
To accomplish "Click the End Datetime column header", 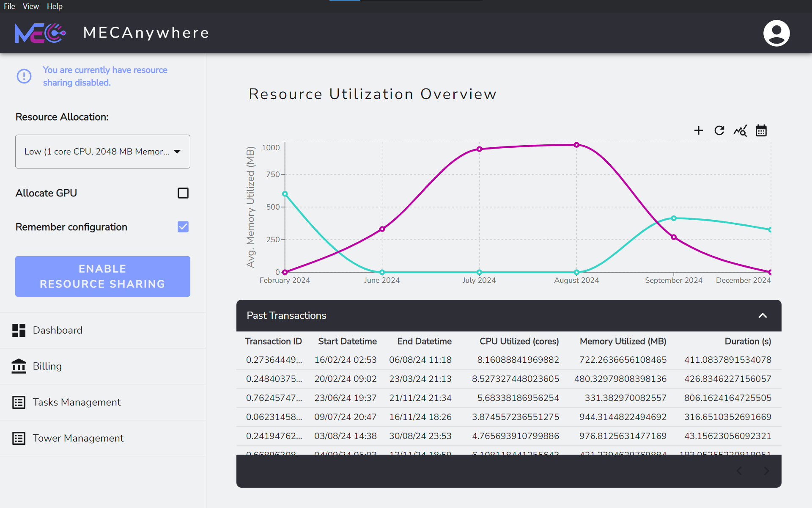I will pos(424,341).
